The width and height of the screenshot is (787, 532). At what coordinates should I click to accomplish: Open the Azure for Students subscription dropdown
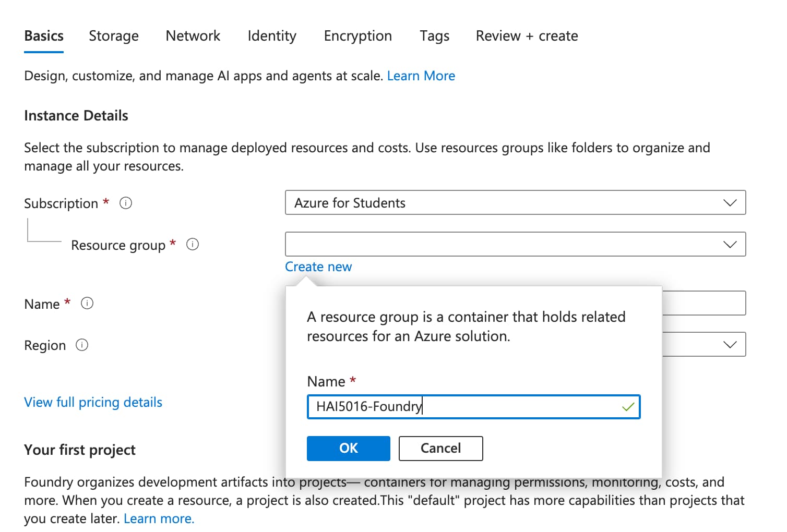click(x=515, y=203)
